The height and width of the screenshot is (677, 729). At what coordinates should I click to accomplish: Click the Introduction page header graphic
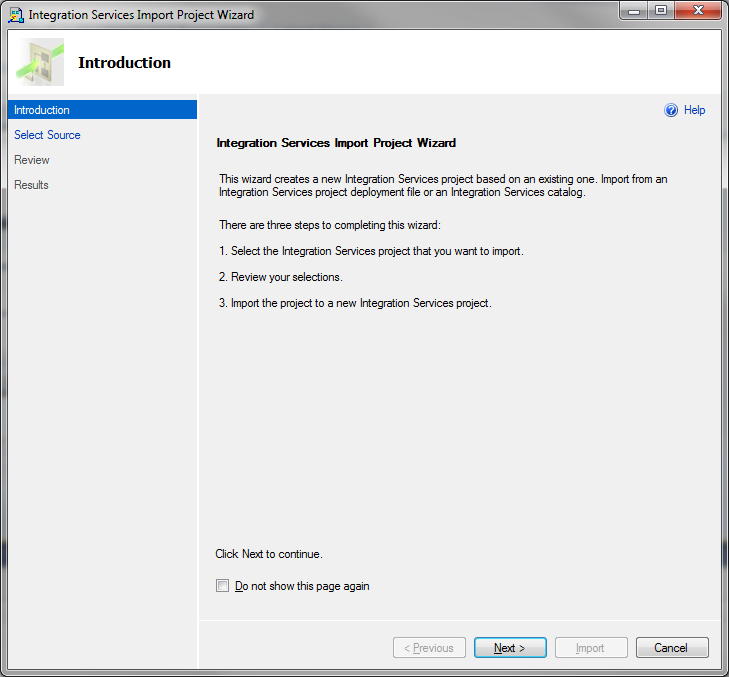pos(40,62)
